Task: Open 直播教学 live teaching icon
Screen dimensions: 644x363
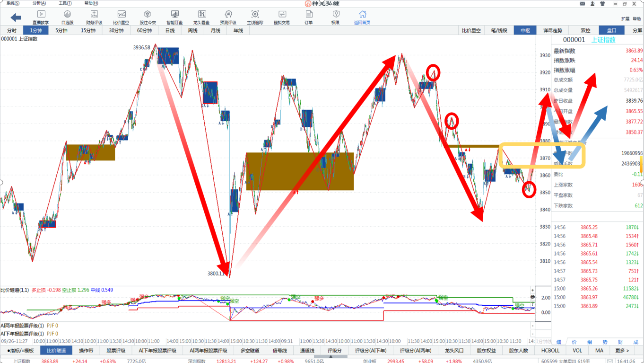Action: (41, 17)
